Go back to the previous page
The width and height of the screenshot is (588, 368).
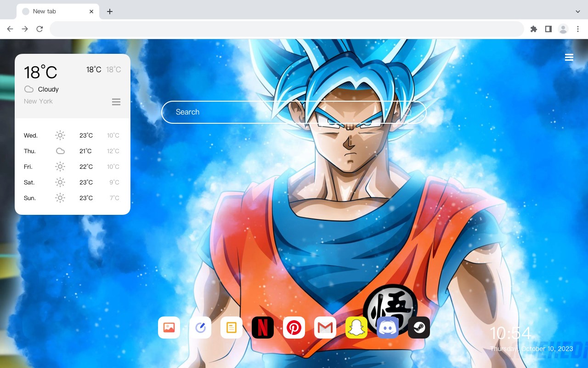[x=10, y=29]
